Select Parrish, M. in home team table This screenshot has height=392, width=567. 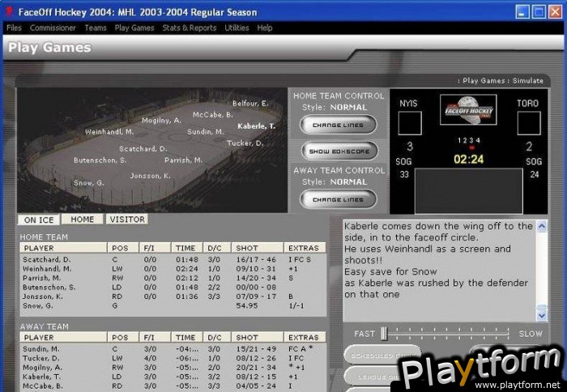[x=173, y=278]
